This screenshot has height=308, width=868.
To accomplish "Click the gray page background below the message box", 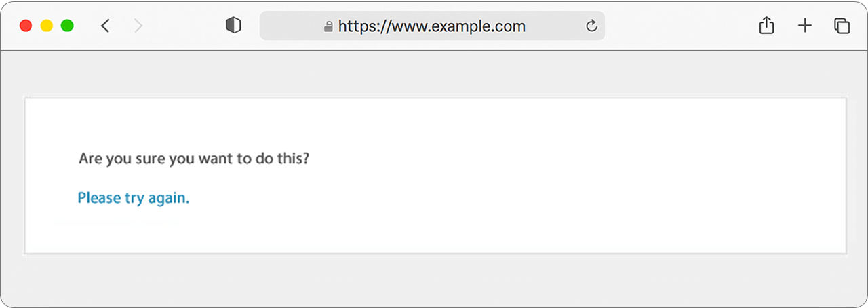I will pos(434,280).
